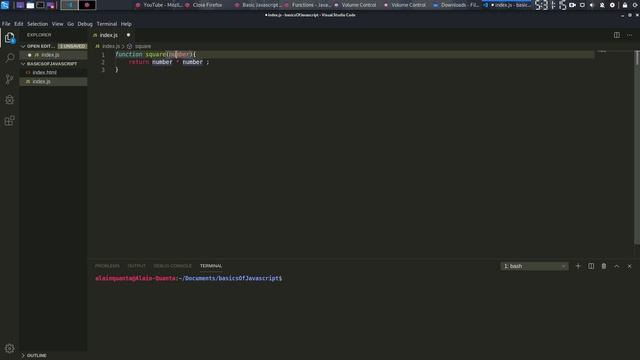Open the application launcher in taskbar
640x360 pixels.
[x=5, y=5]
